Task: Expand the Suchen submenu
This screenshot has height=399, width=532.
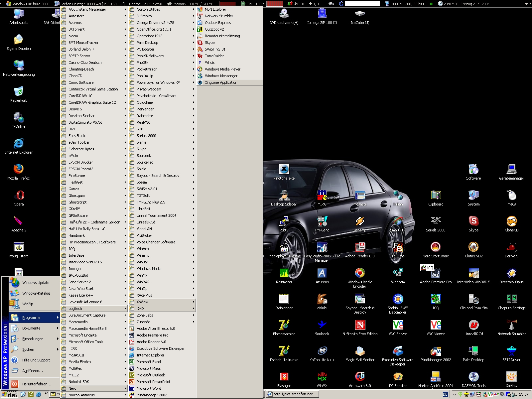Action: (x=34, y=349)
